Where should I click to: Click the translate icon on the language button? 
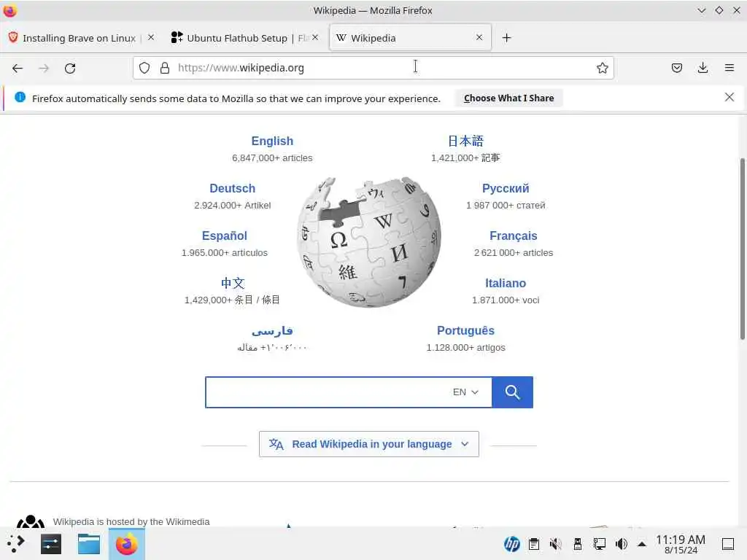276,444
